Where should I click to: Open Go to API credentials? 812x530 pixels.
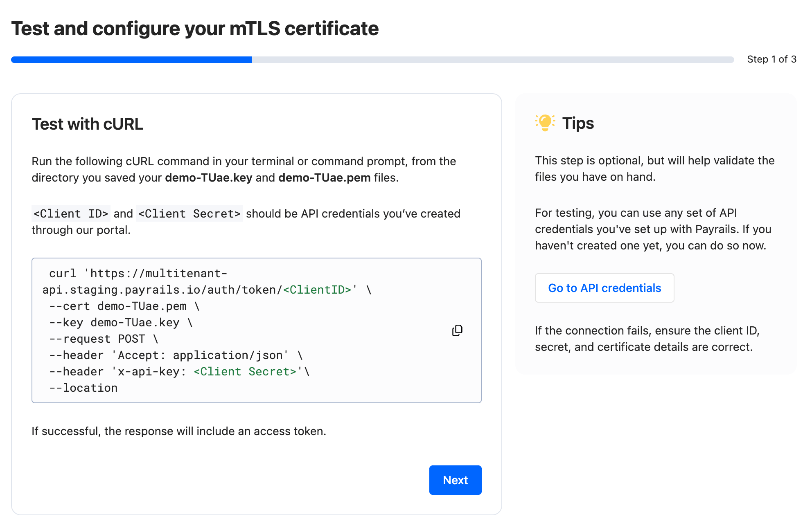[604, 288]
